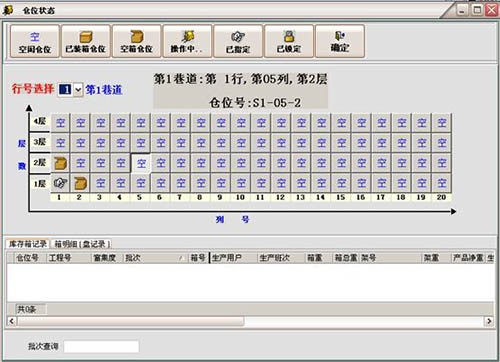Viewport: 500px width, 362px height.
Task: Click the 已装箱仓位 box icon button
Action: [86, 42]
